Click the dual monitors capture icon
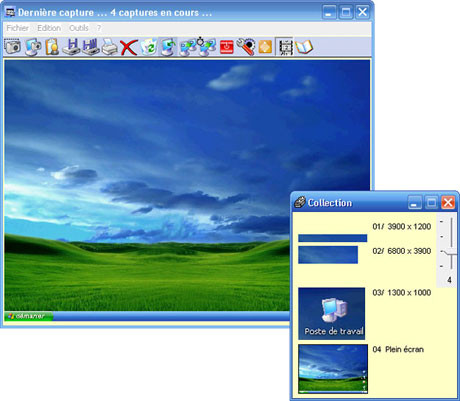The image size is (460, 401). coord(188,47)
